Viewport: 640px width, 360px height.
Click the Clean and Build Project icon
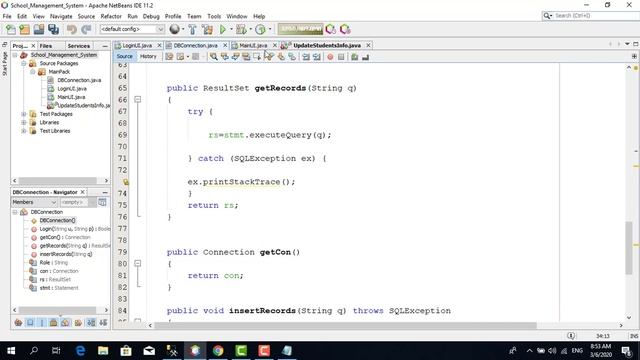pyautogui.click(x=207, y=29)
